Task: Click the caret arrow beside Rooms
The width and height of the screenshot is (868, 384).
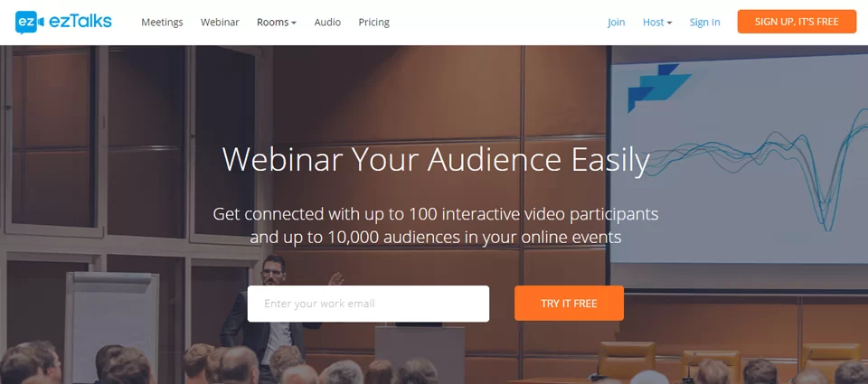Action: coord(294,23)
